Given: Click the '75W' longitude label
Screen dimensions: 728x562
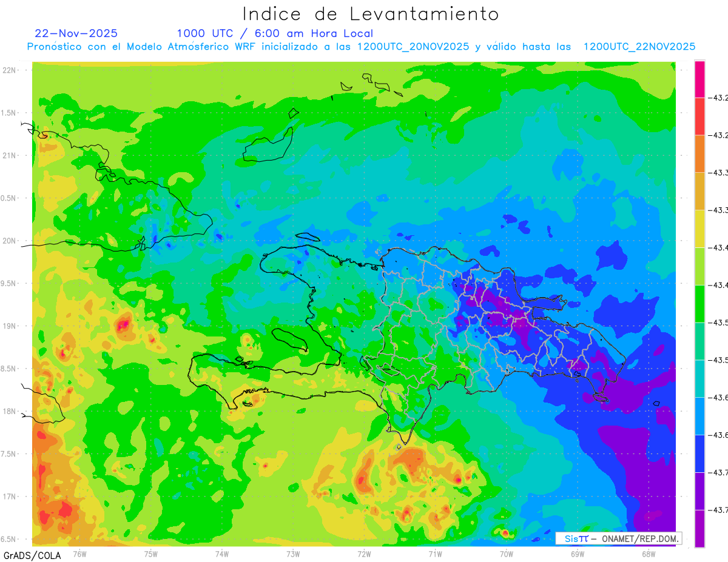Looking at the screenshot, I should (150, 554).
